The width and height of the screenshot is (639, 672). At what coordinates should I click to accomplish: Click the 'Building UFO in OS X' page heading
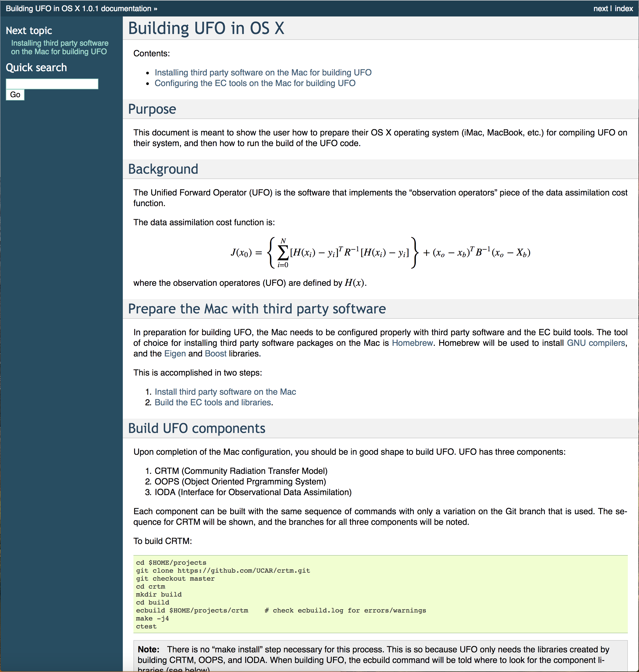206,28
